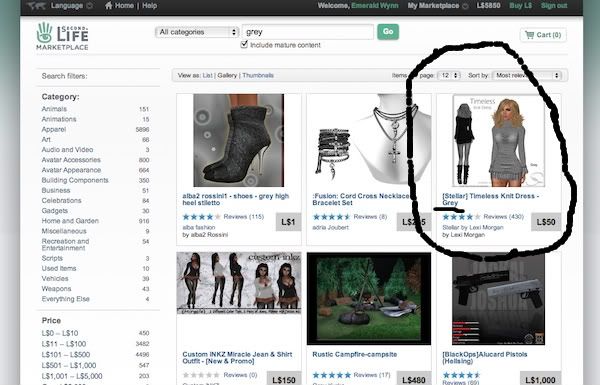Switch to Gallery view
600x385 pixels.
[227, 75]
